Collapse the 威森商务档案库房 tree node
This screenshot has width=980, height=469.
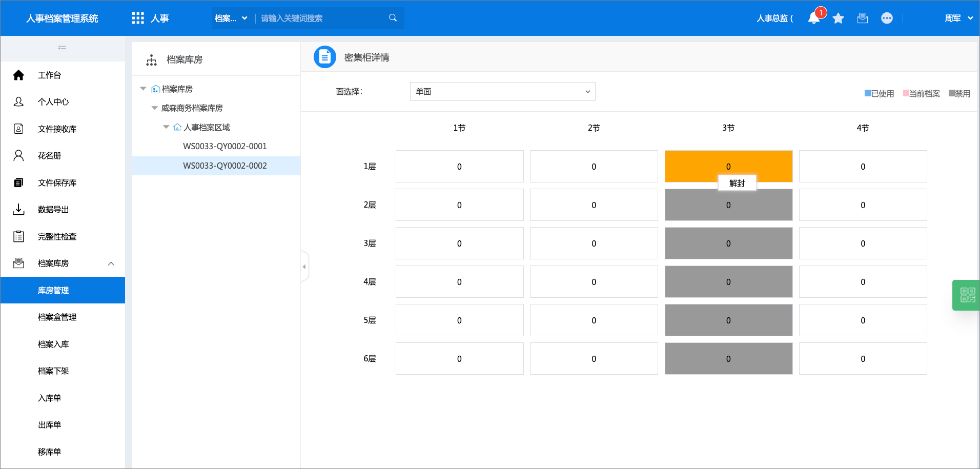154,108
